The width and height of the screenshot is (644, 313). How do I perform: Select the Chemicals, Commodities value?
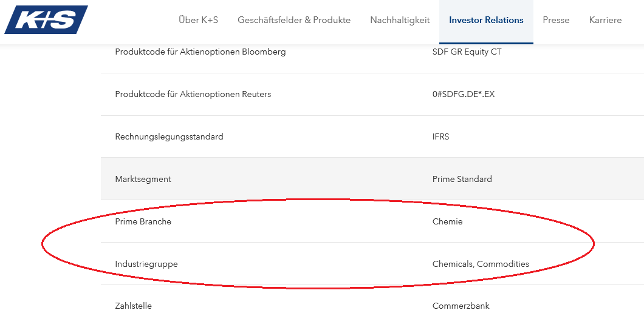481,264
